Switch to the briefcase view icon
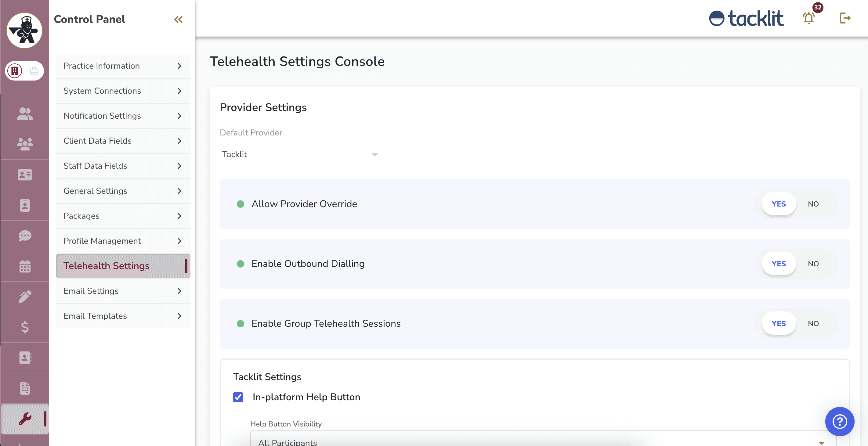 (x=34, y=71)
